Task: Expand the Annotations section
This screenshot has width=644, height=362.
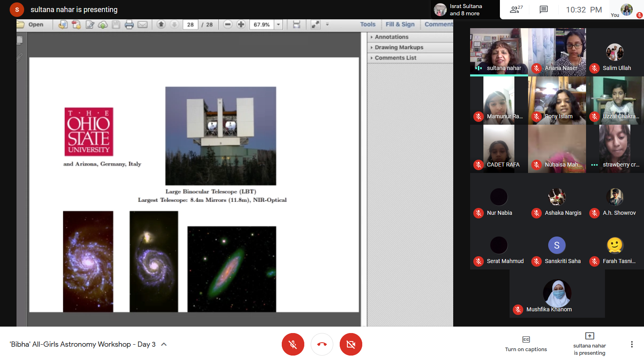Action: coord(391,37)
